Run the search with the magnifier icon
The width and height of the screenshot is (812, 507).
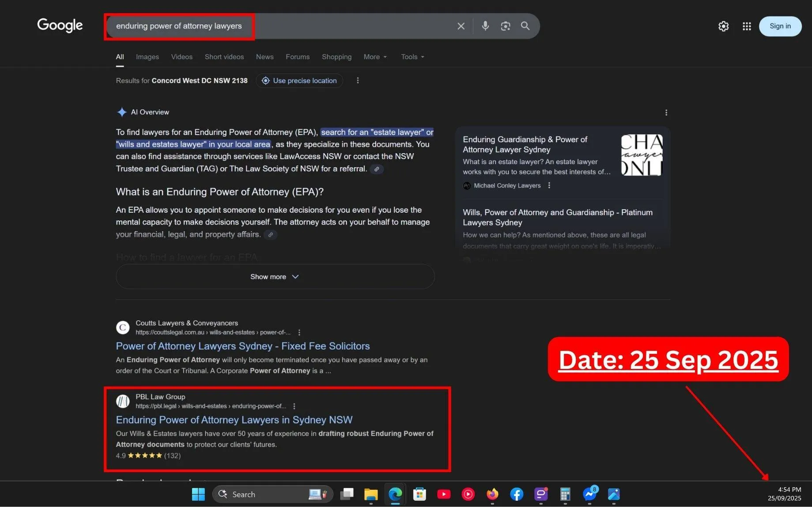pos(525,26)
